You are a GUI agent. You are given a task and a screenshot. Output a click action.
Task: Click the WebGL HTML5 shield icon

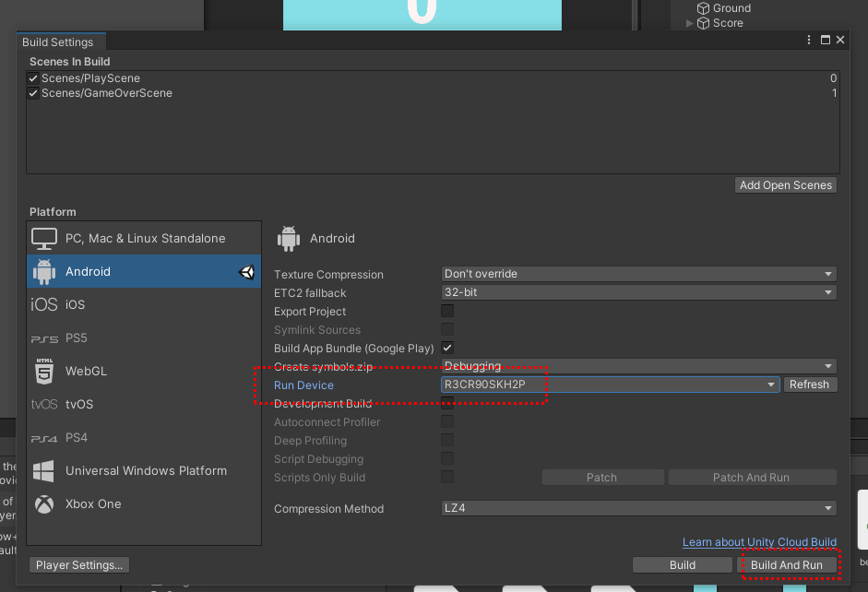click(x=44, y=371)
